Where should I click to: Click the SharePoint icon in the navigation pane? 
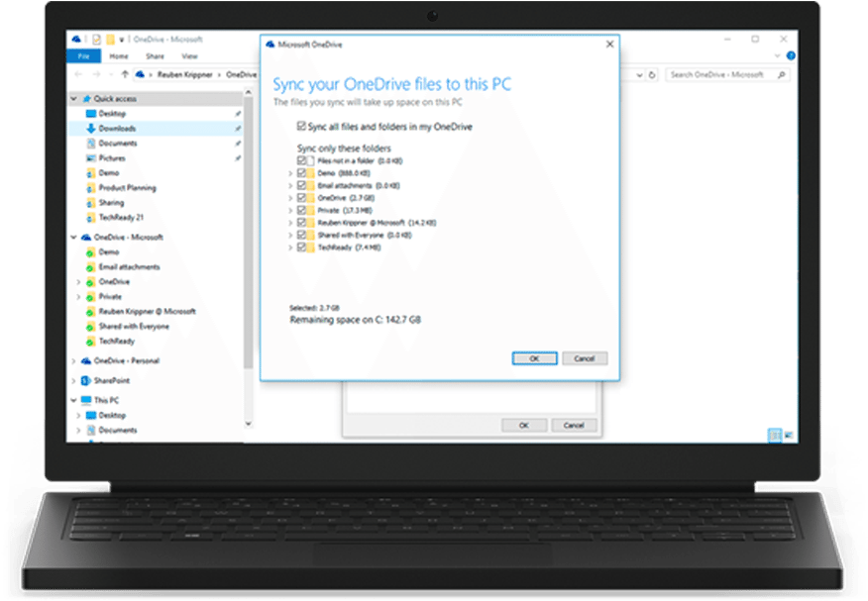(86, 380)
